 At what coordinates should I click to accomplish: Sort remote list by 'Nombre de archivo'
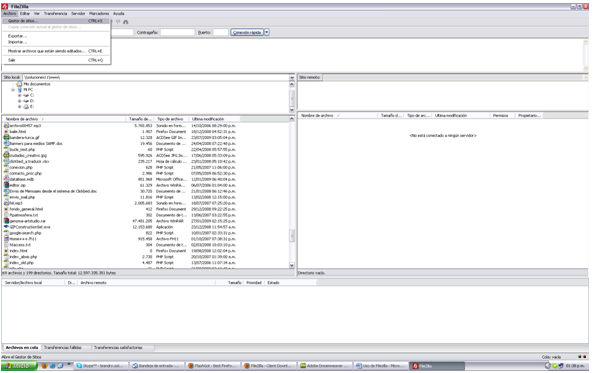coord(338,116)
